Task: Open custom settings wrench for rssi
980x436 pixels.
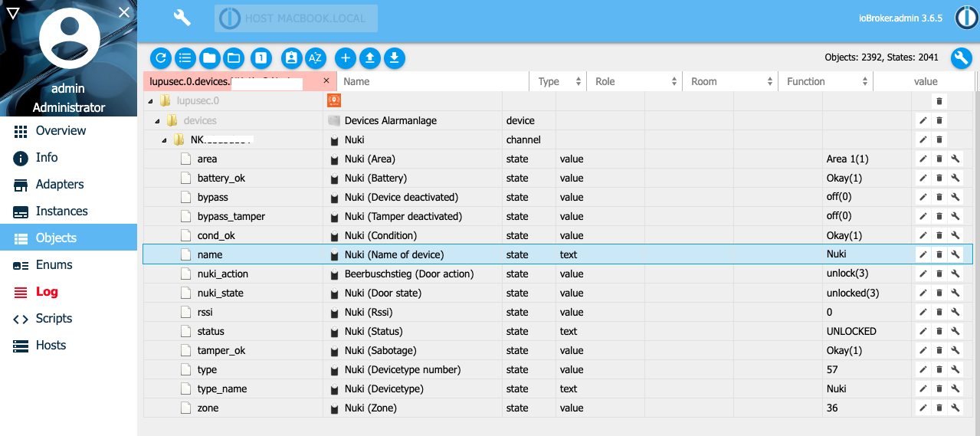Action: (955, 312)
